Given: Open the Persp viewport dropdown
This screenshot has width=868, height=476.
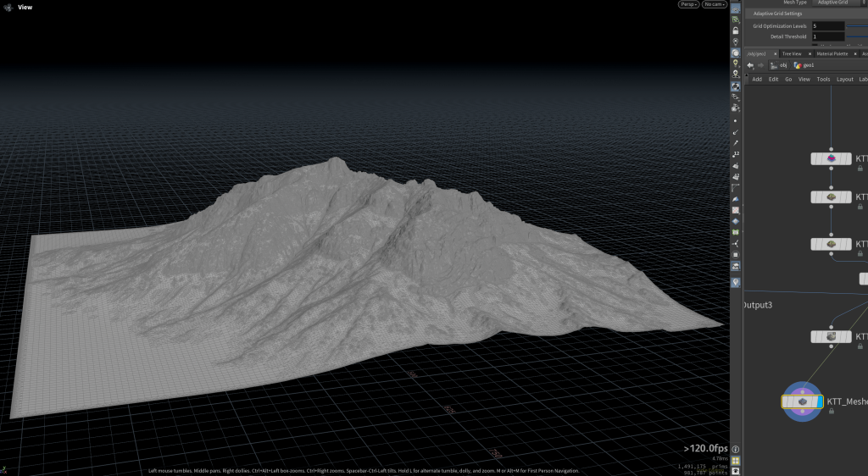Looking at the screenshot, I should coord(687,4).
